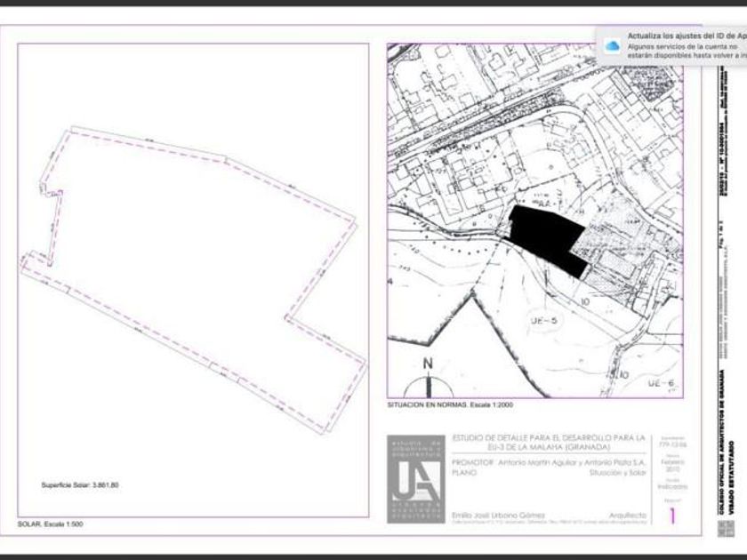Click the 'EU-3 DE LA MALAHA (GRANADA)' line
The width and height of the screenshot is (747, 560).
coord(550,447)
